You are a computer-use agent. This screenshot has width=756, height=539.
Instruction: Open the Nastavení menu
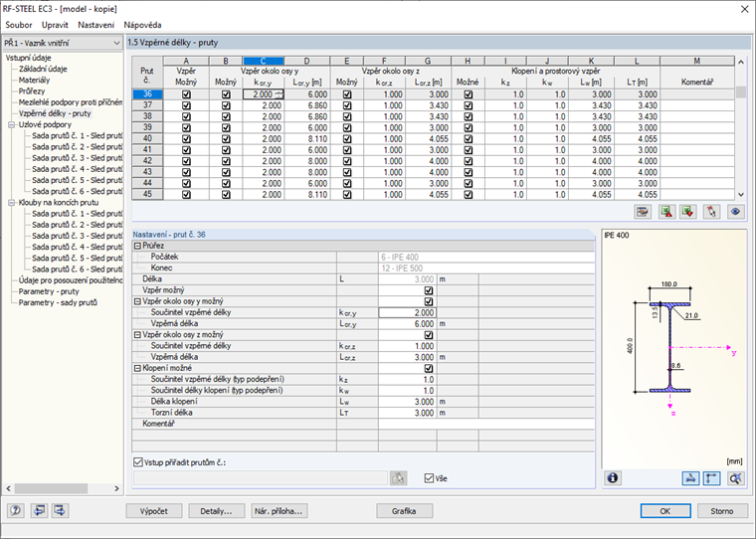pyautogui.click(x=95, y=25)
